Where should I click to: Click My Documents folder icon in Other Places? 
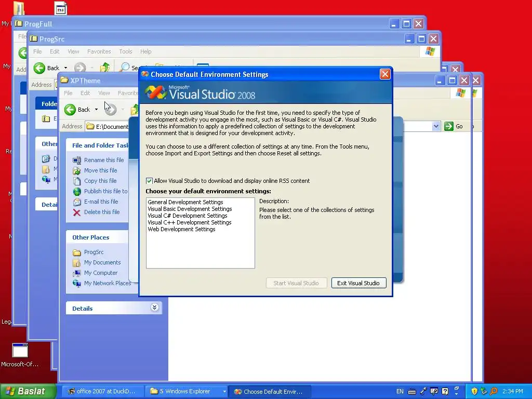click(77, 263)
